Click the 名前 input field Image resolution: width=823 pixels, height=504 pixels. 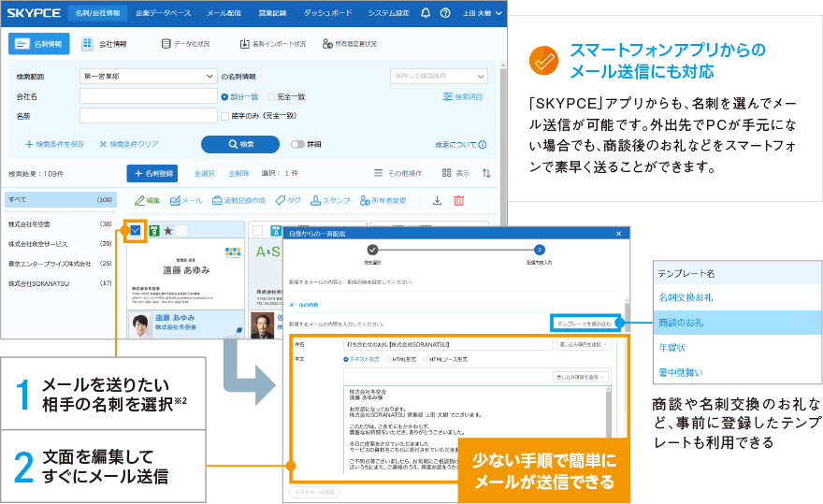(149, 116)
